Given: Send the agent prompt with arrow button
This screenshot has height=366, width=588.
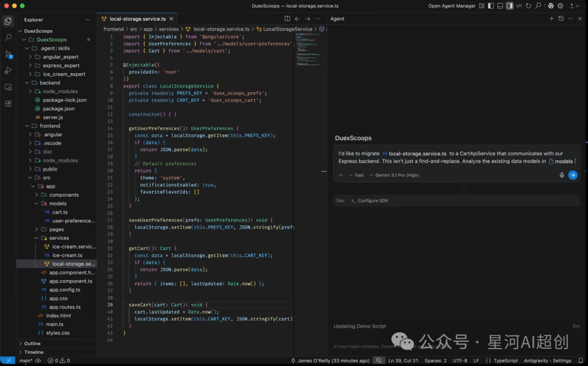Looking at the screenshot, I should point(572,175).
